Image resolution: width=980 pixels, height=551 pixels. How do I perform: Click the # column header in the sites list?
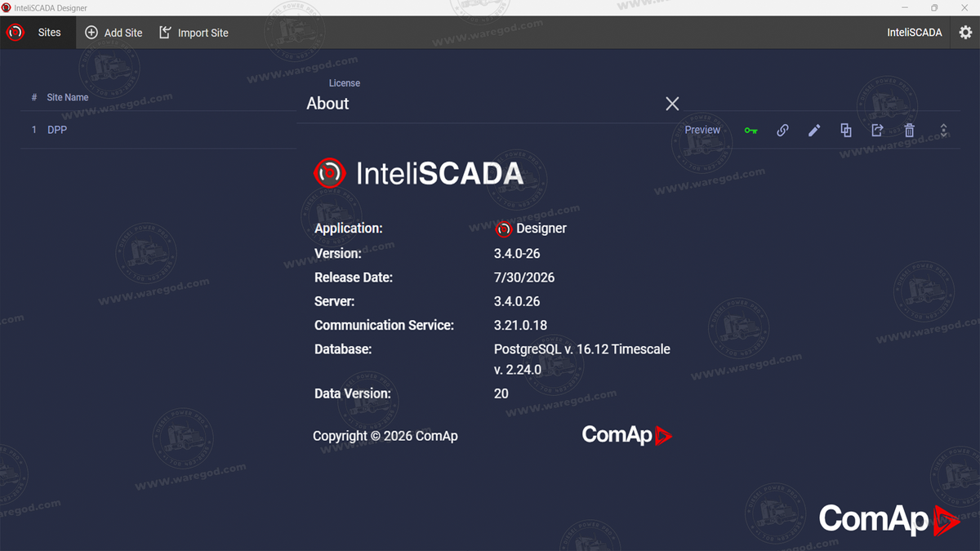coord(34,97)
